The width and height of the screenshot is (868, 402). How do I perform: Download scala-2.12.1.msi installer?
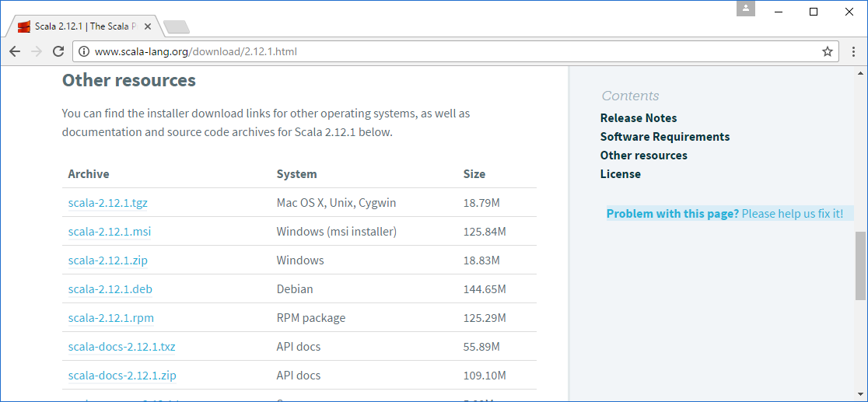click(x=110, y=232)
